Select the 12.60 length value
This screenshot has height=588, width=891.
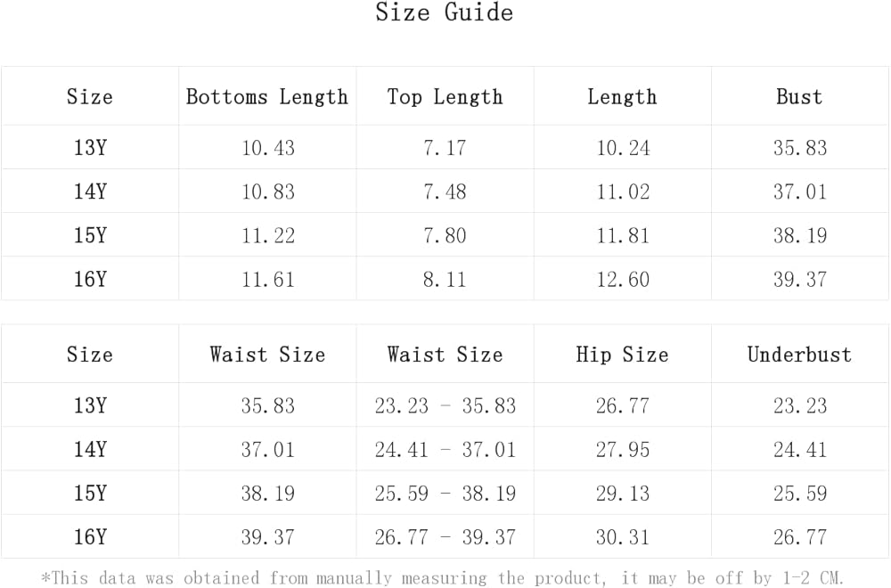622,279
